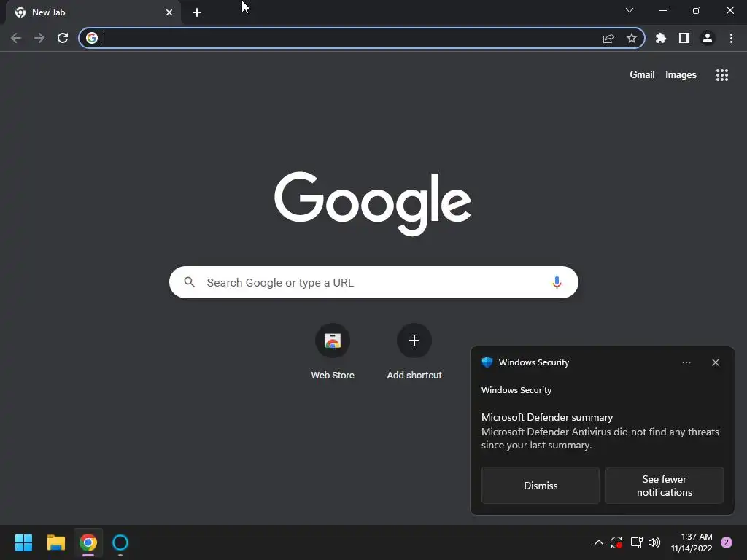This screenshot has height=560, width=747.
Task: Open the Gmail link
Action: click(x=642, y=75)
